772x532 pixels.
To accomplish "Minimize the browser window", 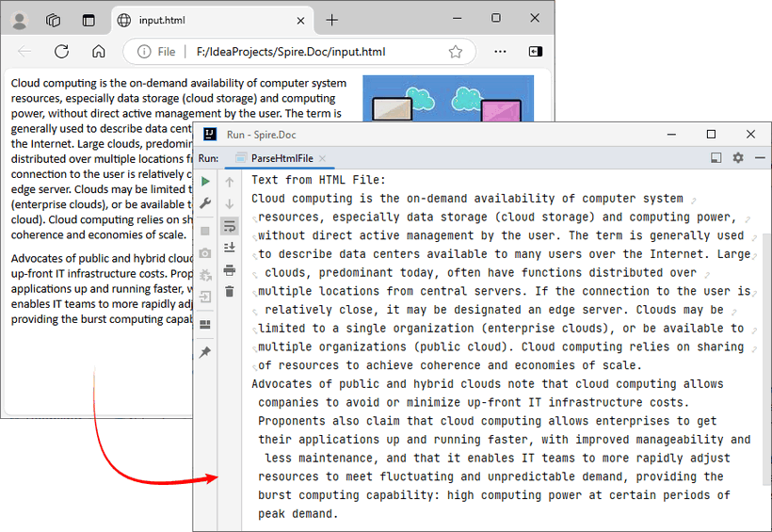I will tap(458, 18).
